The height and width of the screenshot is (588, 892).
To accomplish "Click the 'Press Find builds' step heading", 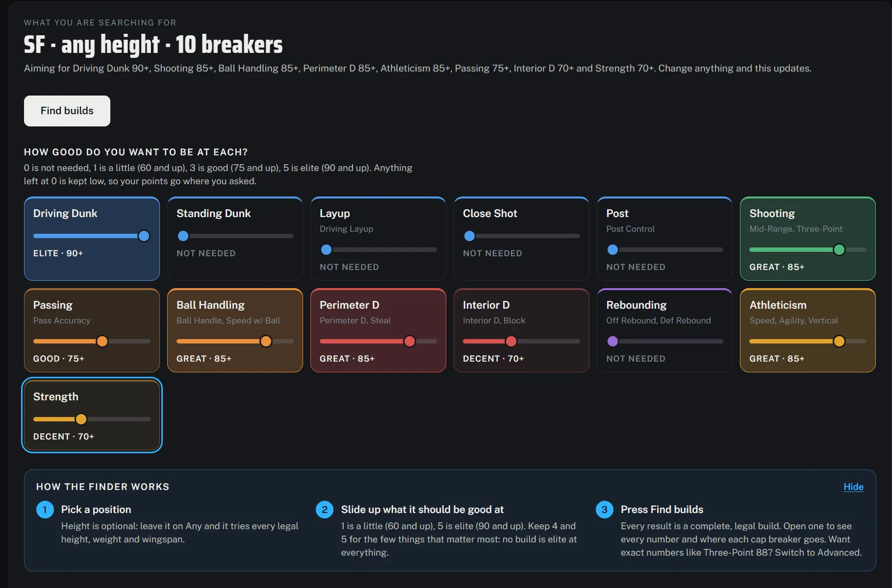I will [662, 510].
